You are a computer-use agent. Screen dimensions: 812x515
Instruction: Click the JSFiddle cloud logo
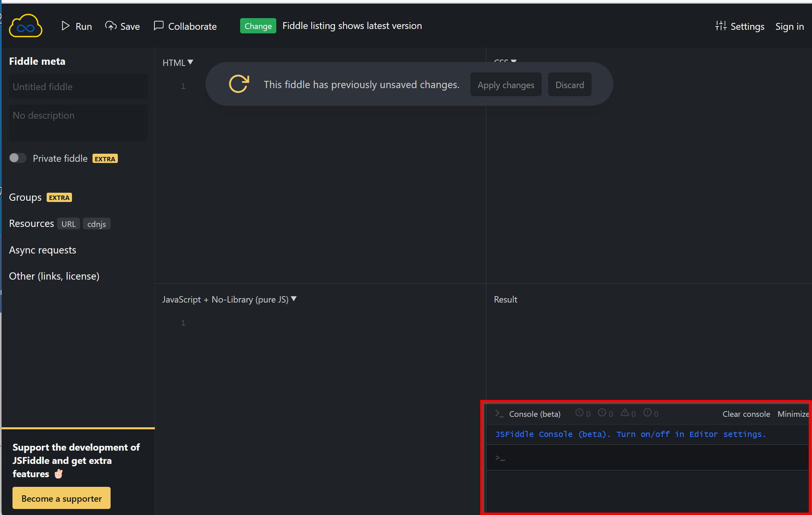25,26
